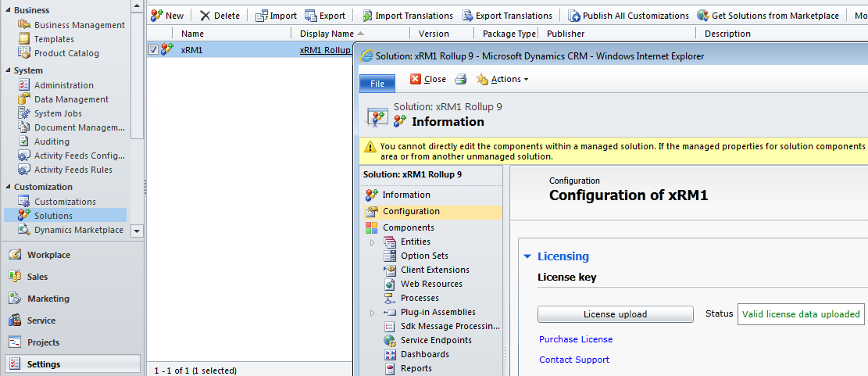
Task: Select Processes in solution tree
Action: [420, 298]
